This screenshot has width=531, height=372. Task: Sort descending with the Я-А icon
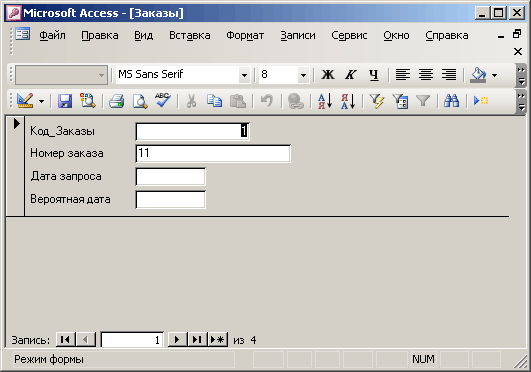(348, 101)
